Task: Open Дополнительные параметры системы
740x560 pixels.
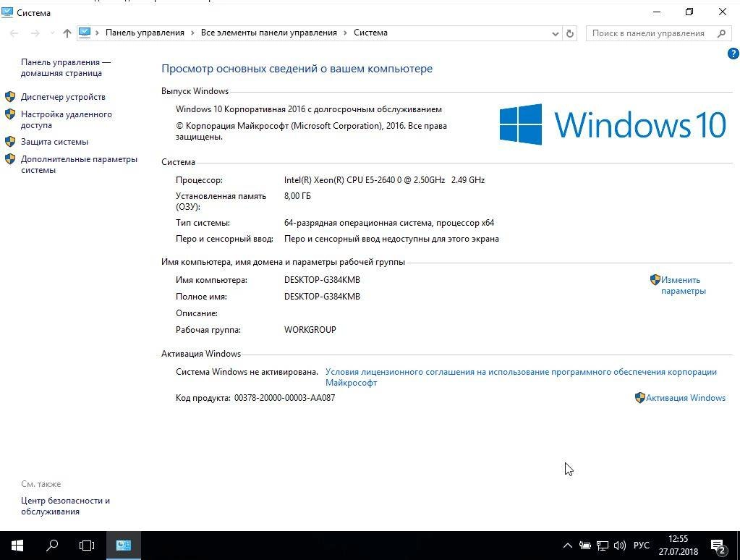Action: pyautogui.click(x=80, y=164)
